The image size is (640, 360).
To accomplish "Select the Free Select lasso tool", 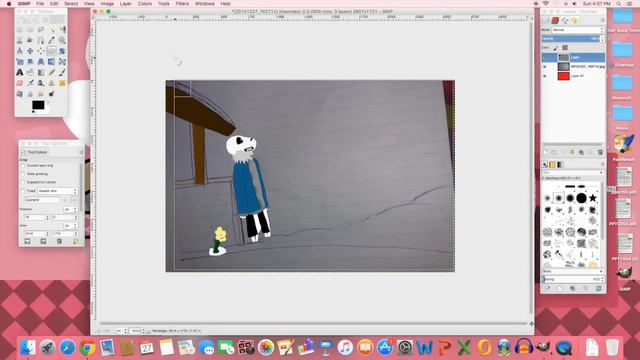I will click(x=40, y=29).
